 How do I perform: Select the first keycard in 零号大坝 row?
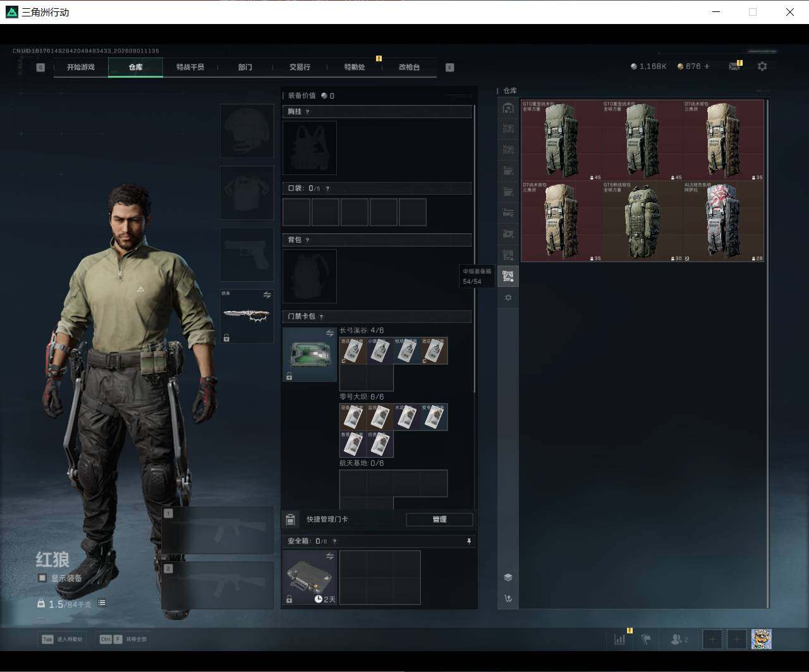click(353, 417)
